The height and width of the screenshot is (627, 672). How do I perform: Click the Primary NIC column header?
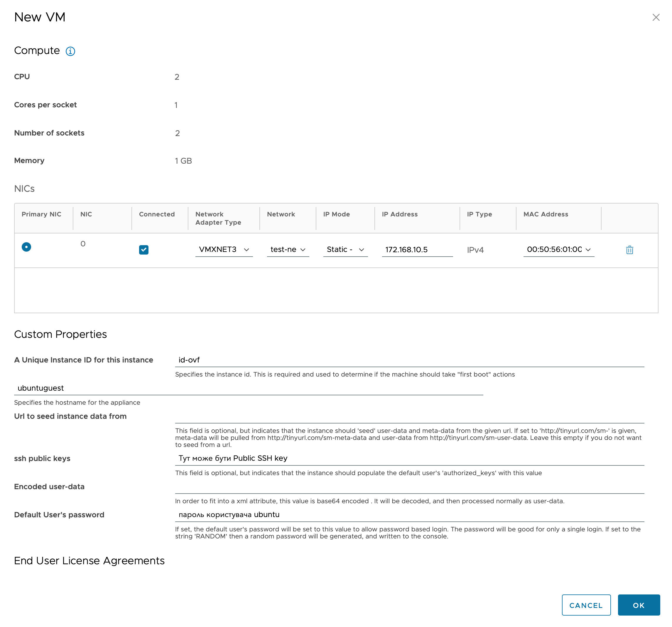coord(42,214)
